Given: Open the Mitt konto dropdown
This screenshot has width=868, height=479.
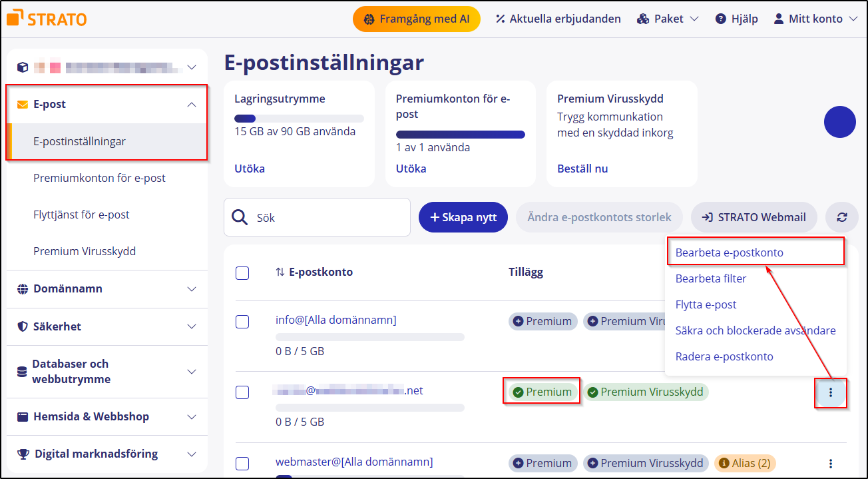Looking at the screenshot, I should [x=815, y=18].
